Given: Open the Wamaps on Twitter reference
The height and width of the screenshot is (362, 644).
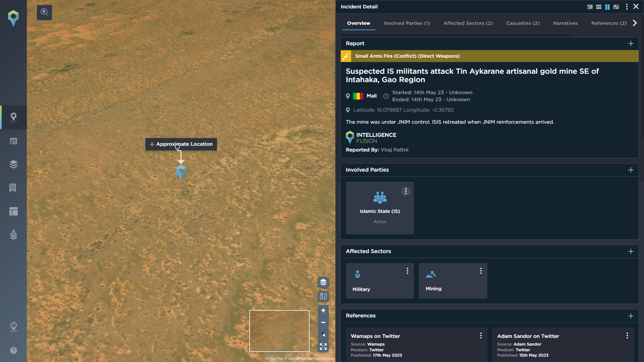Looking at the screenshot, I should pyautogui.click(x=416, y=345).
